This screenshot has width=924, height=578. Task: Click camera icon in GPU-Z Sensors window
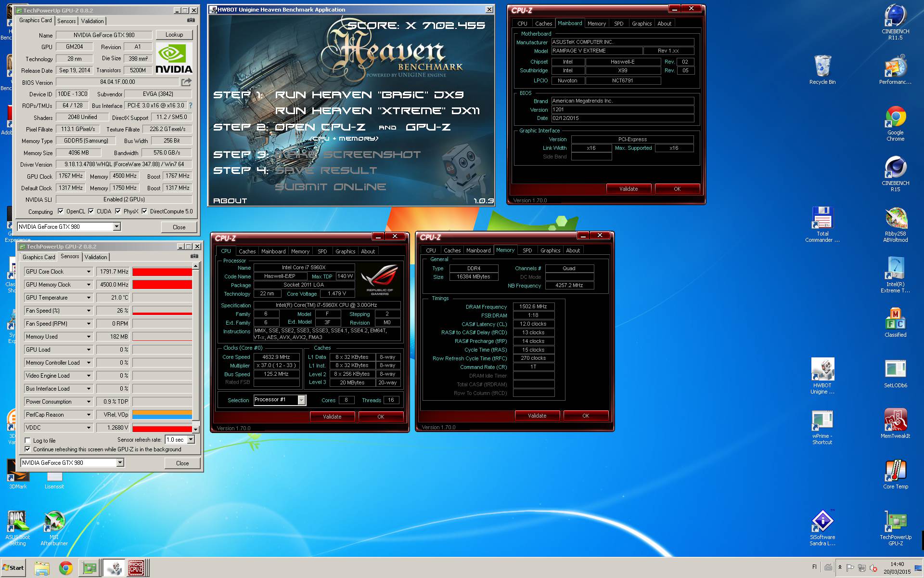[194, 256]
